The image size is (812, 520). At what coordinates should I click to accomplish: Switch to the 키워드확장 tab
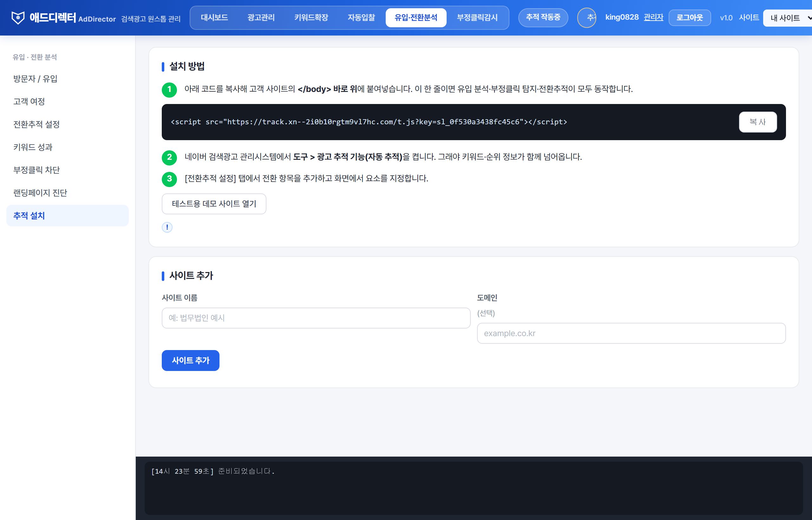(311, 17)
